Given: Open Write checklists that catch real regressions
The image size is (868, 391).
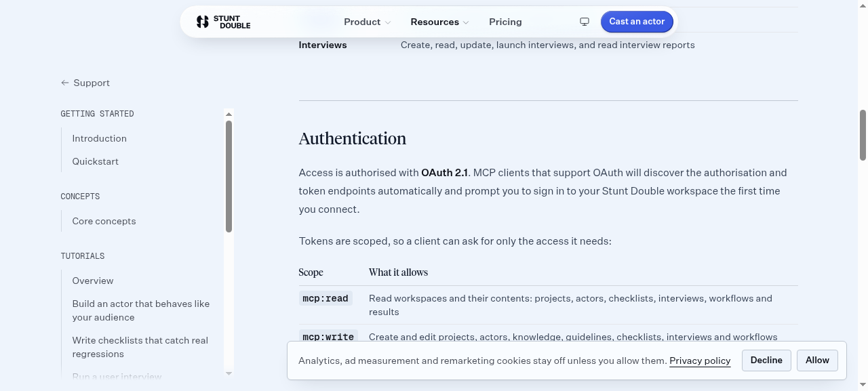Looking at the screenshot, I should pyautogui.click(x=140, y=347).
